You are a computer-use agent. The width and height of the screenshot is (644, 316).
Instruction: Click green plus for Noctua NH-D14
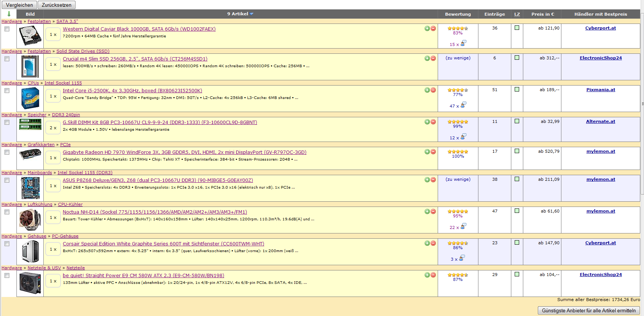click(x=427, y=211)
